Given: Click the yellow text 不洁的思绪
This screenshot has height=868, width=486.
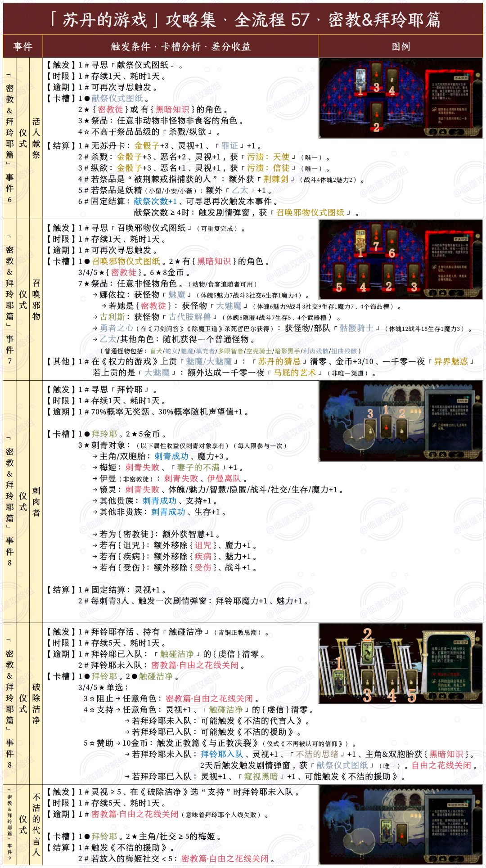Looking at the screenshot, I should coord(317,754).
